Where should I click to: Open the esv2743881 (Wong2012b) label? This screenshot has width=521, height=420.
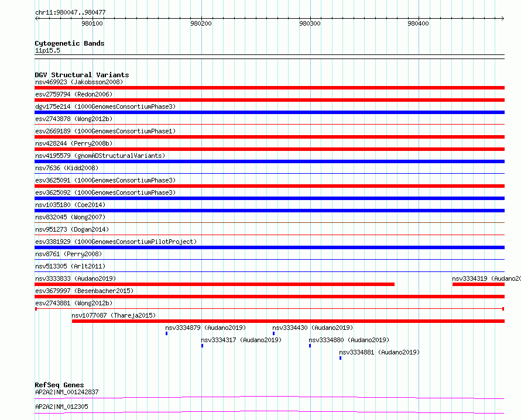(74, 303)
